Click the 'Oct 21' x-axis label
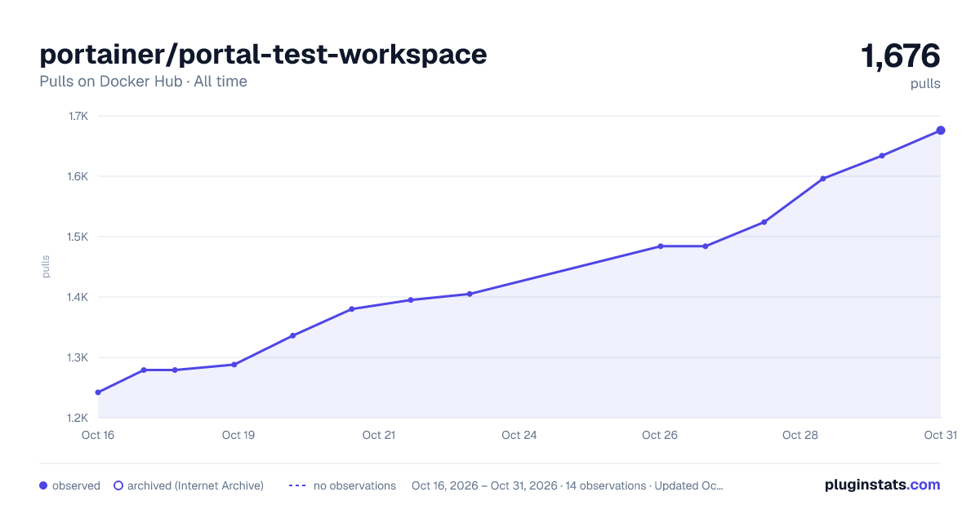 tap(379, 435)
